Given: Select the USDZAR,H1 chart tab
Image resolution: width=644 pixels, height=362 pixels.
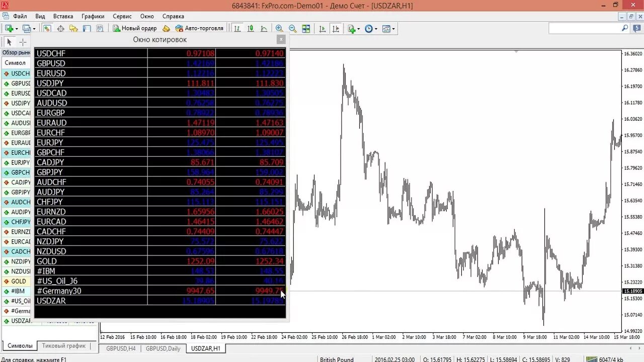Looking at the screenshot, I should 206,348.
